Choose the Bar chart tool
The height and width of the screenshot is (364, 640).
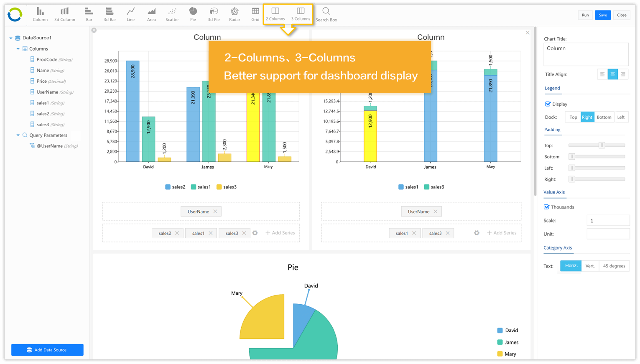click(x=89, y=14)
